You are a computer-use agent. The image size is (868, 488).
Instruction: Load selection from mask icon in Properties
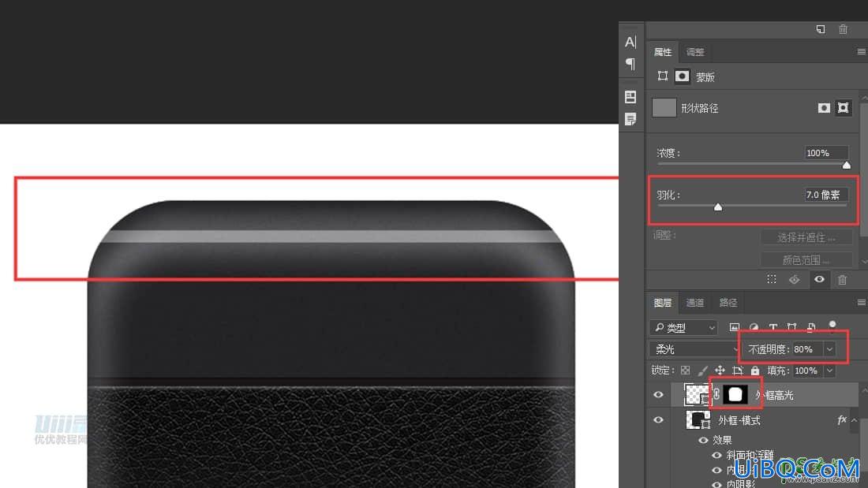click(772, 280)
